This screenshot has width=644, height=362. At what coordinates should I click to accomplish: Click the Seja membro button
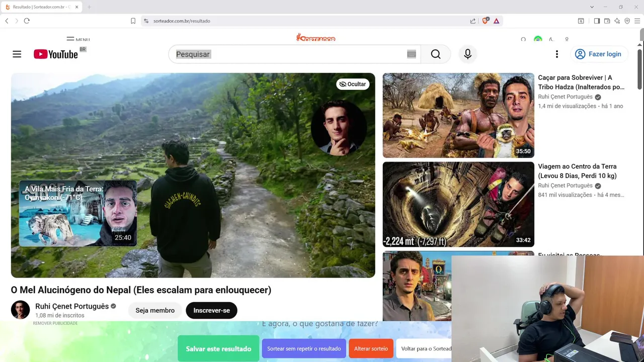coord(155,310)
